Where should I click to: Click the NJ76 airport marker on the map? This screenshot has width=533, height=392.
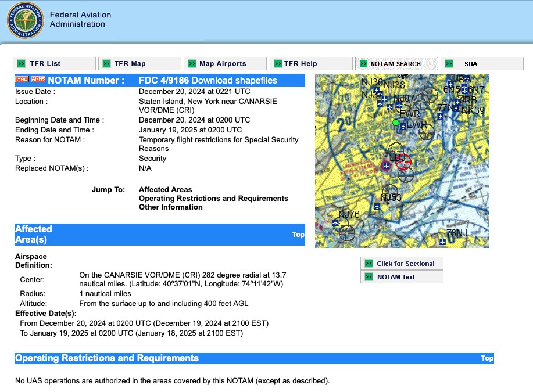point(335,223)
